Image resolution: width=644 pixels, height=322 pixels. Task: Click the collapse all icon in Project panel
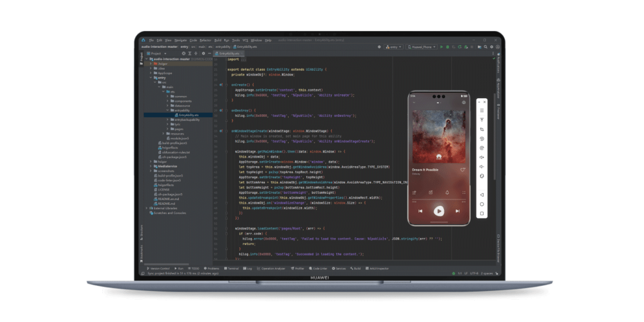pyautogui.click(x=196, y=54)
